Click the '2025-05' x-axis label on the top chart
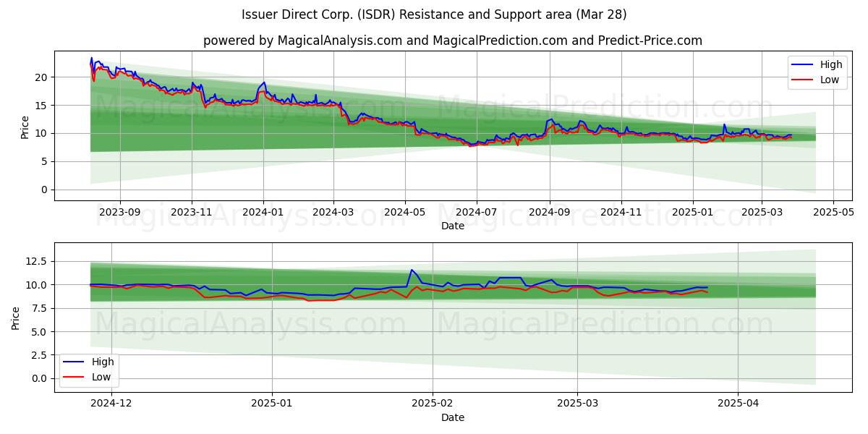This screenshot has height=434, width=868. click(833, 213)
